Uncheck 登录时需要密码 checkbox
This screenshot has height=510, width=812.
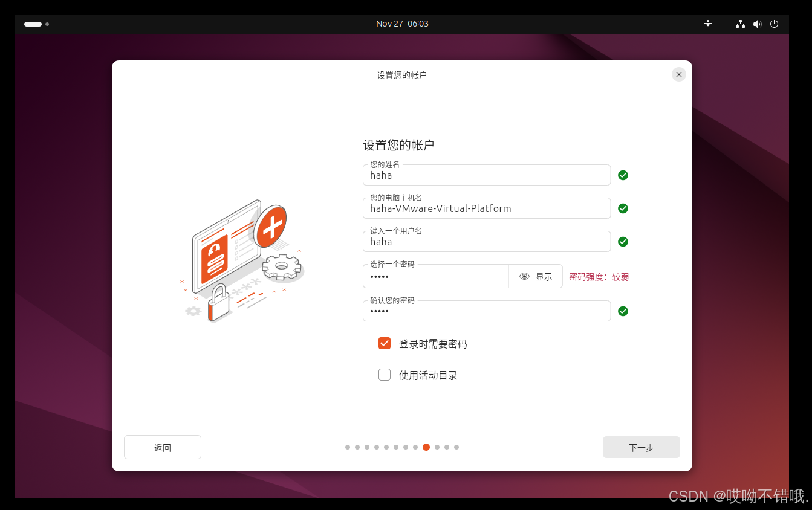click(x=385, y=343)
